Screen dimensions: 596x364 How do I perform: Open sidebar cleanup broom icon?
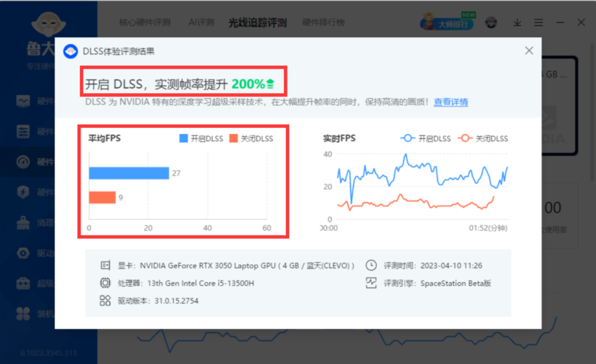point(23,223)
